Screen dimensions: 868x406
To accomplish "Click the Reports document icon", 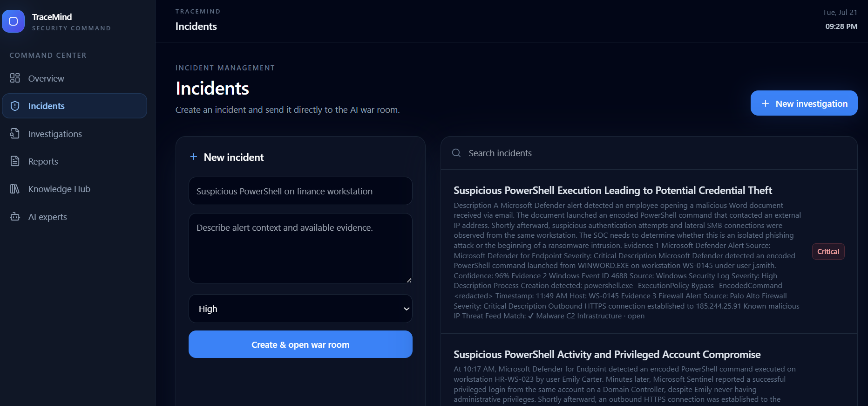I will 15,161.
